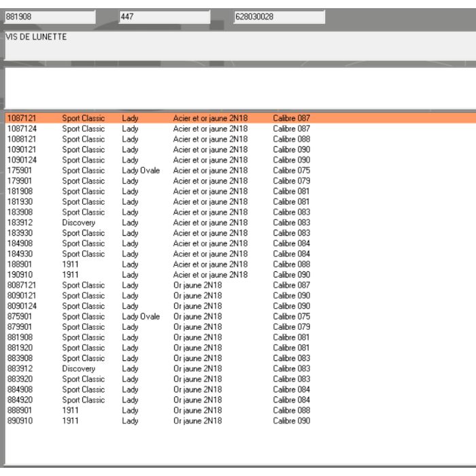Select row 883912 Discovery Or jaune
476x476 pixels.
click(241, 369)
